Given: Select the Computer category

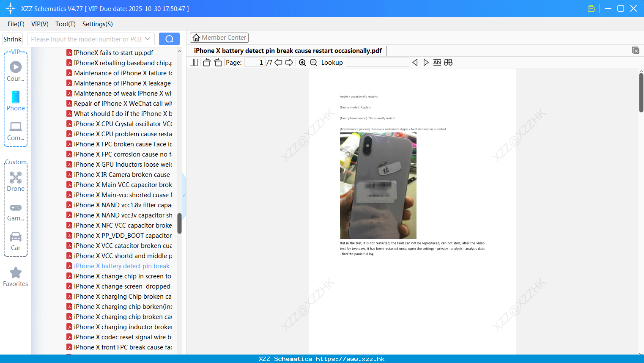Looking at the screenshot, I should (x=16, y=131).
